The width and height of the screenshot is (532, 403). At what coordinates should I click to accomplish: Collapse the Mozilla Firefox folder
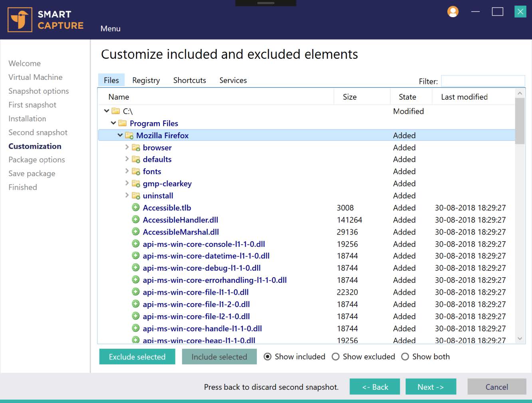[x=120, y=135]
